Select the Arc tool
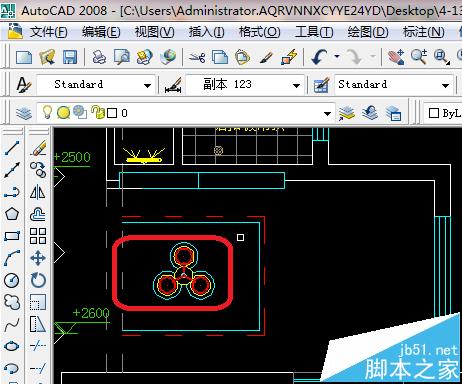 tap(12, 258)
